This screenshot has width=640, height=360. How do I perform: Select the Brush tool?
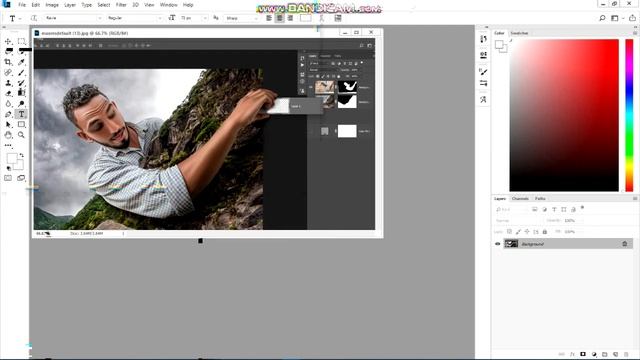22,73
